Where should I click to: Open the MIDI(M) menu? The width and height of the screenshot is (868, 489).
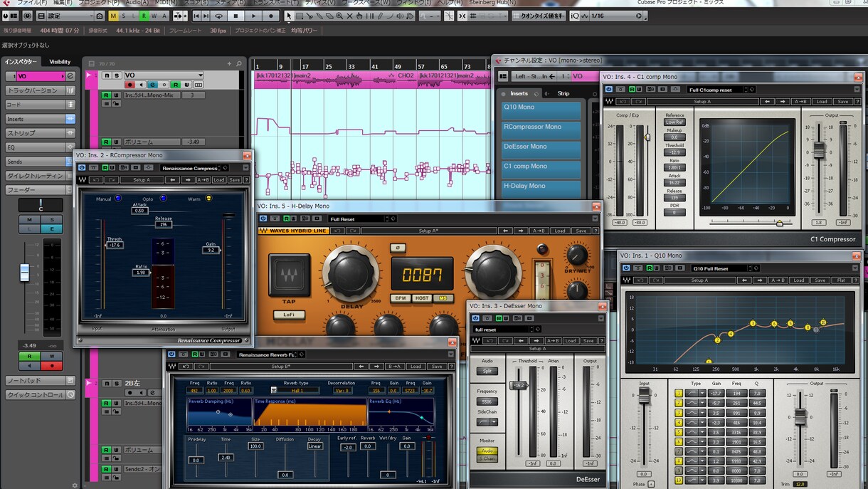[166, 3]
